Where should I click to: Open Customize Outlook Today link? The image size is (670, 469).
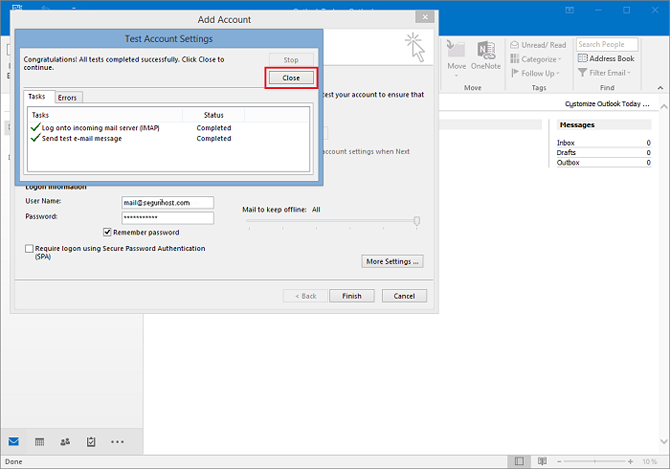click(x=608, y=104)
